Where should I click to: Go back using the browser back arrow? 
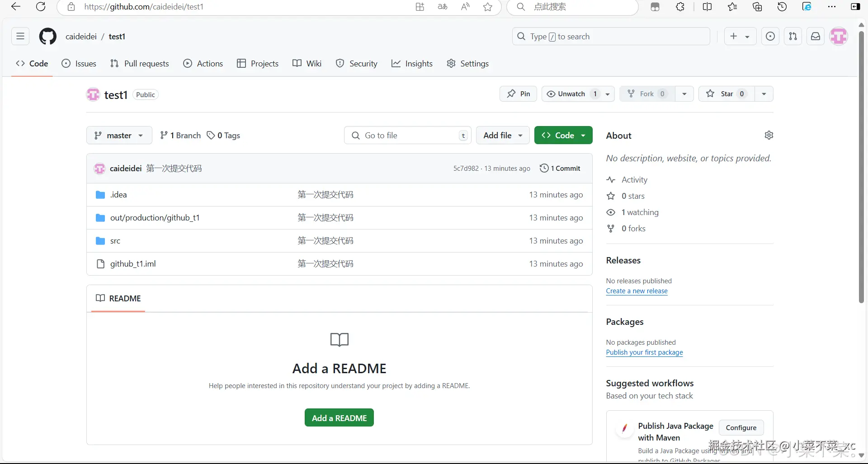16,6
